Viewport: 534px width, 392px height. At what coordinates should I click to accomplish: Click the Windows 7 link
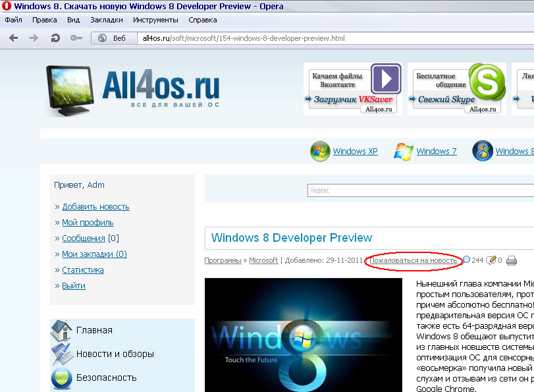tap(437, 151)
